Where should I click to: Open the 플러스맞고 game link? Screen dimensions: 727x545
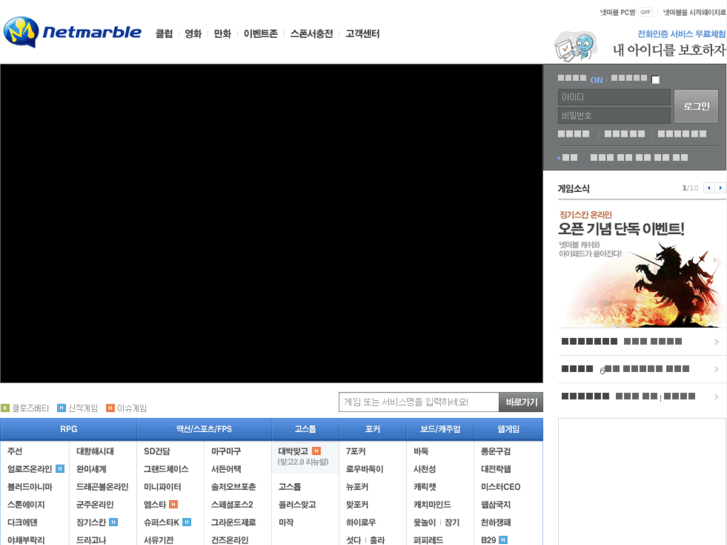click(x=297, y=504)
